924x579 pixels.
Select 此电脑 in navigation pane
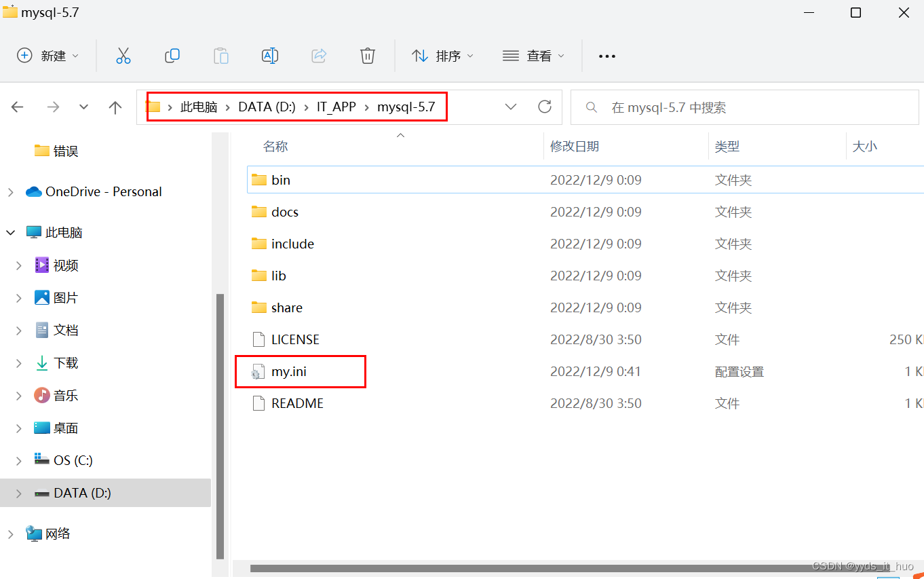[64, 233]
